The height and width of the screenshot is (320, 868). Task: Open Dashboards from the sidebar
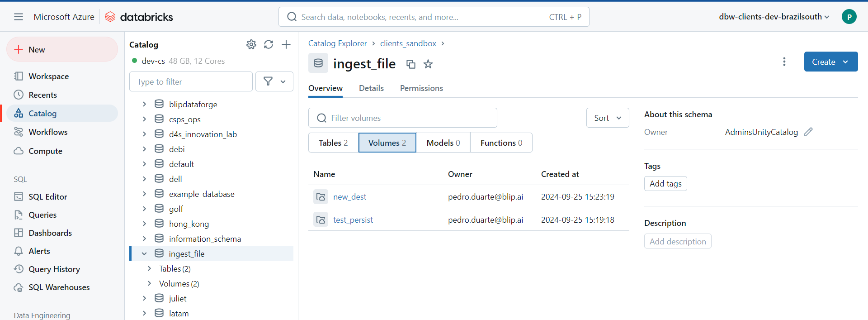pyautogui.click(x=62, y=233)
